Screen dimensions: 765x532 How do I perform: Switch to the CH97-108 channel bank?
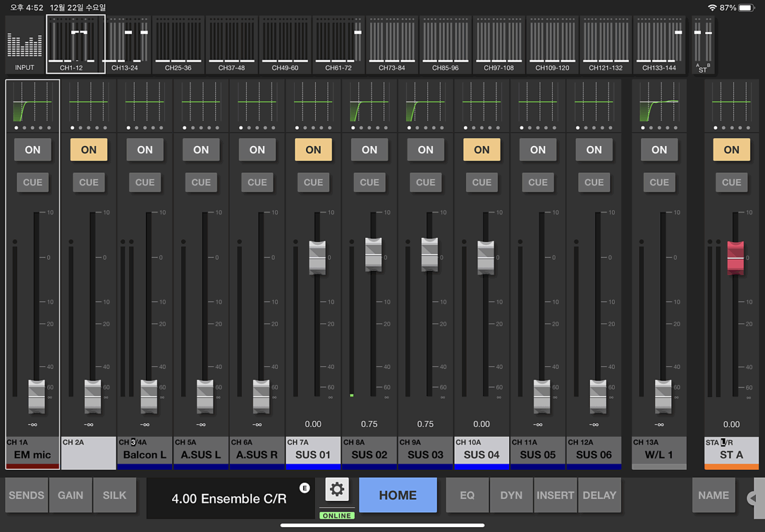click(499, 45)
